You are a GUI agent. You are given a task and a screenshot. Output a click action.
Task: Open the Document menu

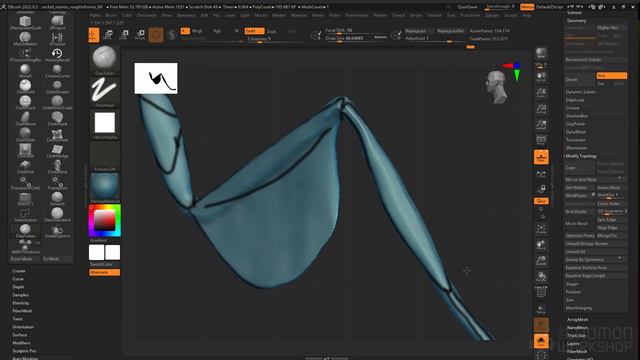point(147,15)
